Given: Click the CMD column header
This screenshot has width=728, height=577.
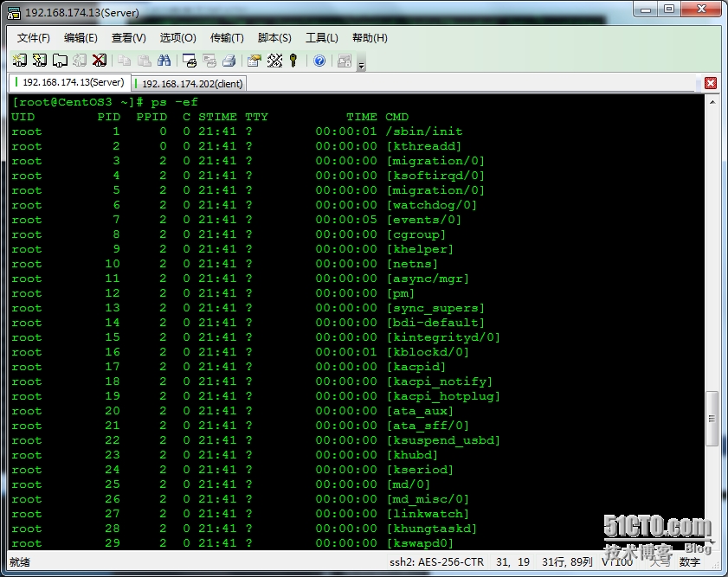Looking at the screenshot, I should coord(396,117).
